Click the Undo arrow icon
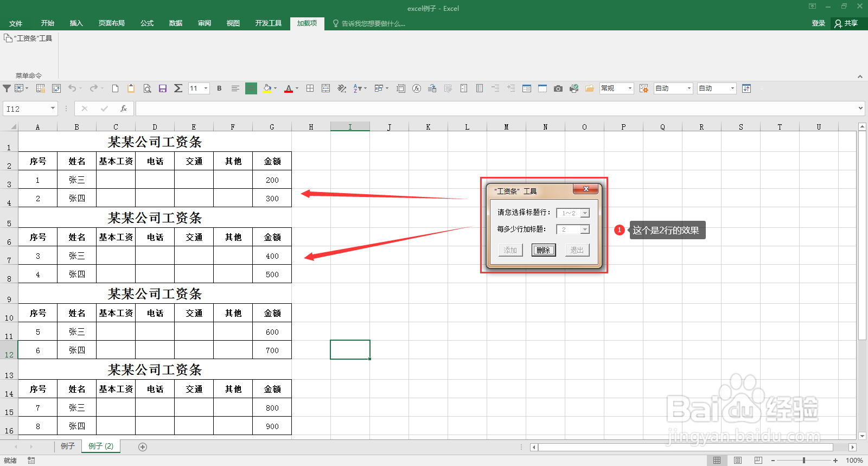Screen dimensions: 868x466 tap(72, 88)
